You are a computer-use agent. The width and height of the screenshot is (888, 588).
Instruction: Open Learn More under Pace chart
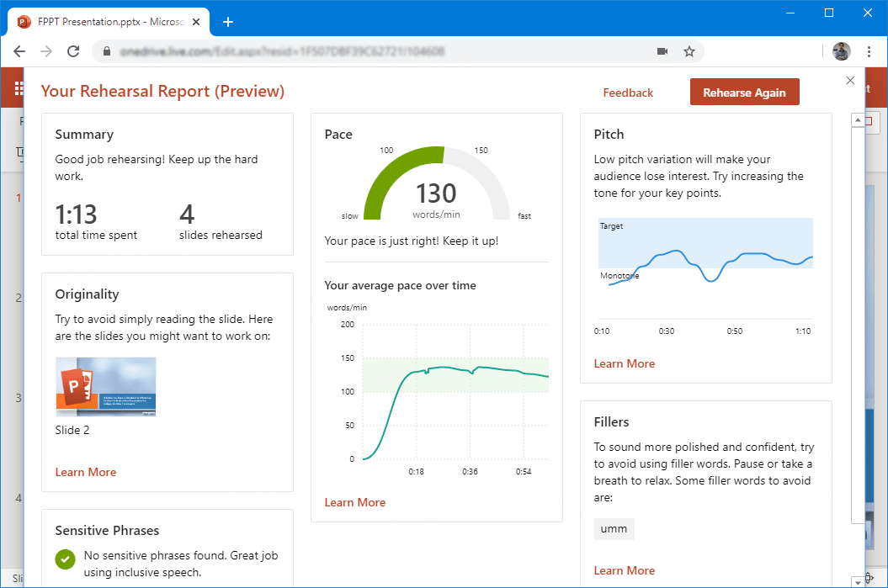pos(355,502)
